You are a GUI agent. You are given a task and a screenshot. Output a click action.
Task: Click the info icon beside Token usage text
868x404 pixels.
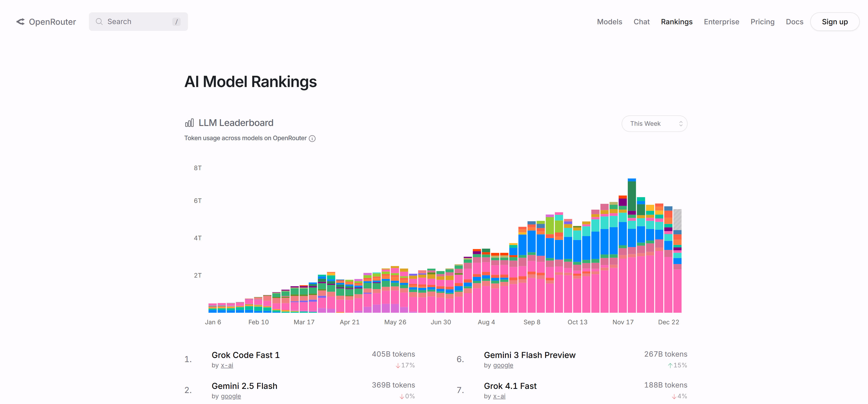pyautogui.click(x=312, y=139)
